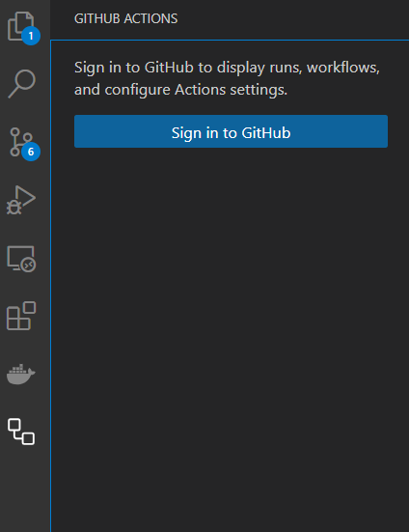This screenshot has width=409, height=532.
Task: Open the Extensions marketplace view
Action: point(21,316)
